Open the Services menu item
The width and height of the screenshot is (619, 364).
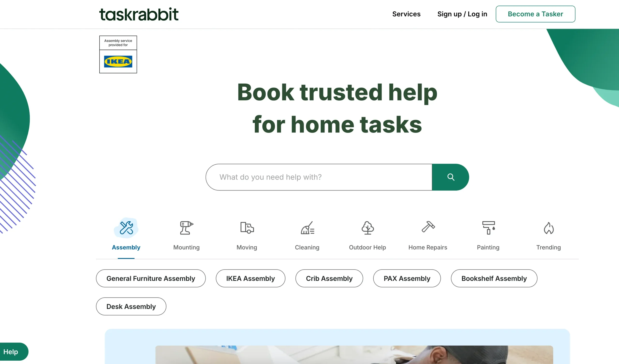point(406,14)
